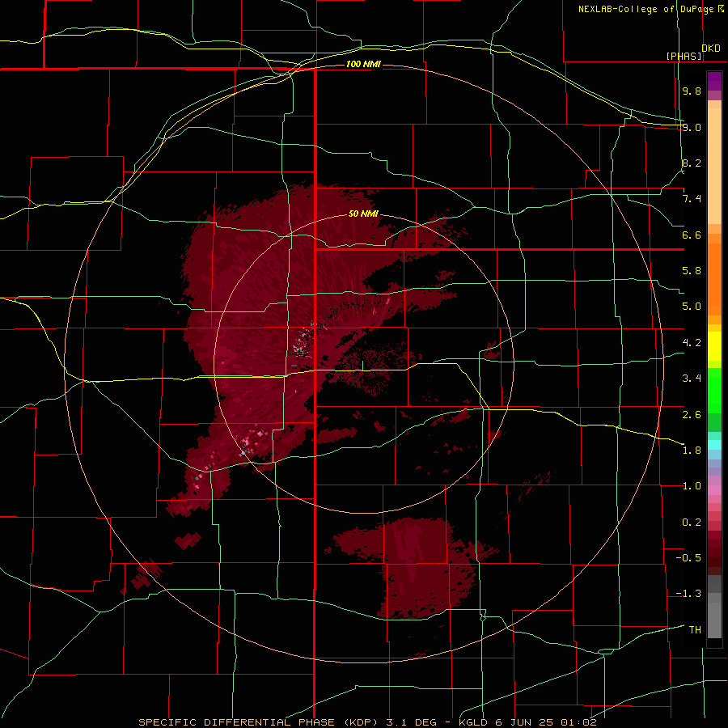728x728 pixels.
Task: Click the 1.8 scale value
Action: 692,451
